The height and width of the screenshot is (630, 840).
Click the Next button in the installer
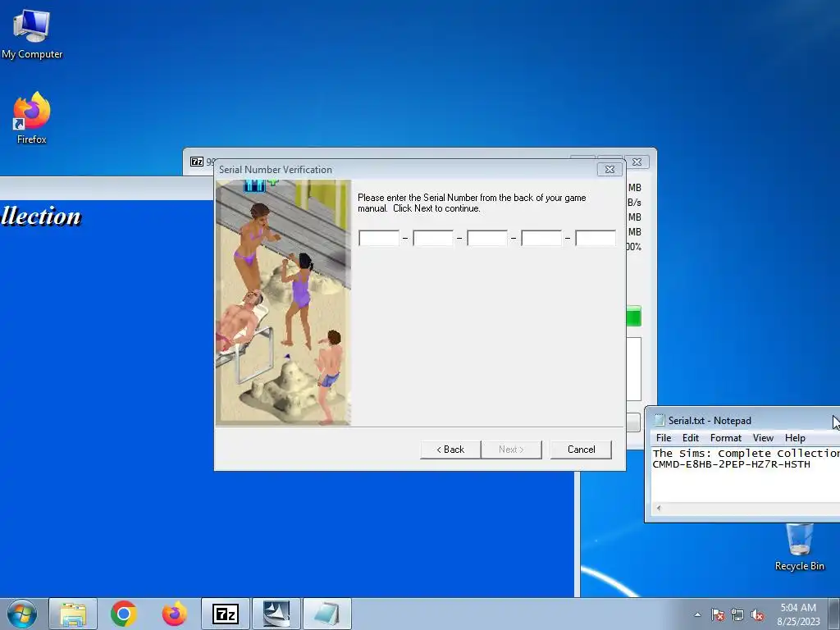click(x=511, y=450)
